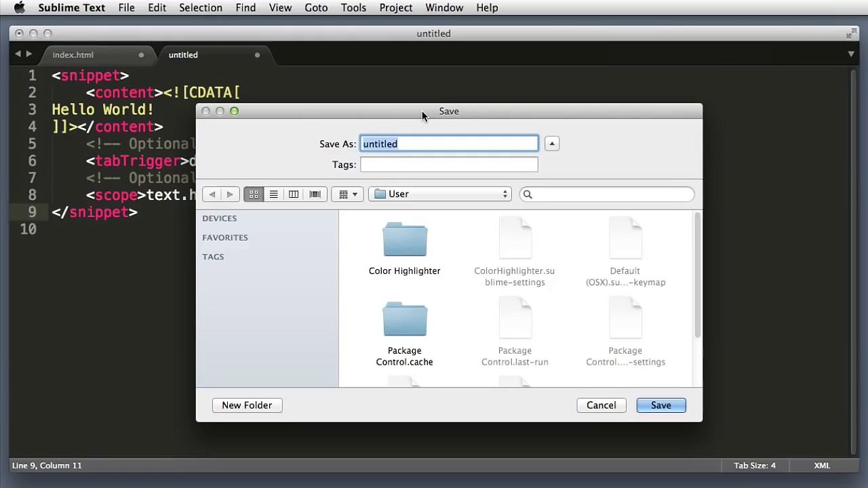
Task: Click the file browser vertical scrollbar
Action: click(x=697, y=275)
